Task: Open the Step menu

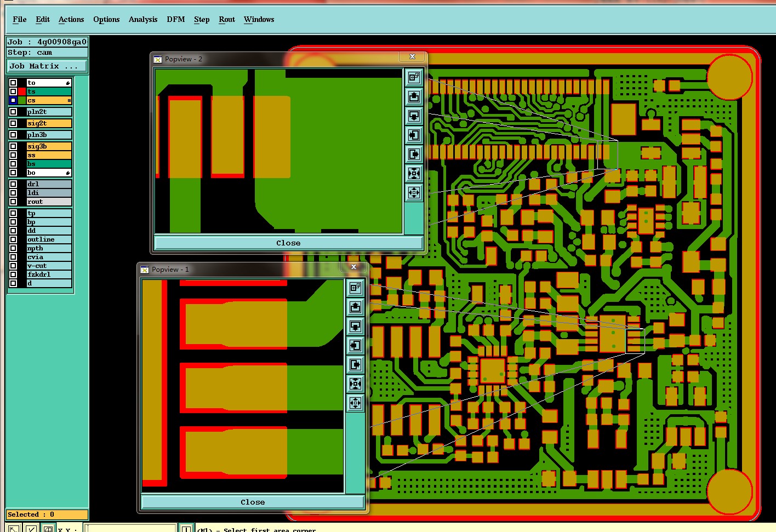Action: coord(202,19)
